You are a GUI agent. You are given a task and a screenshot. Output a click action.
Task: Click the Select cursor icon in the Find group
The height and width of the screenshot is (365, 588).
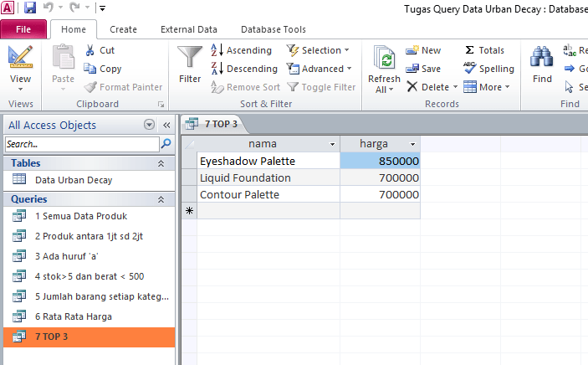pyautogui.click(x=570, y=87)
